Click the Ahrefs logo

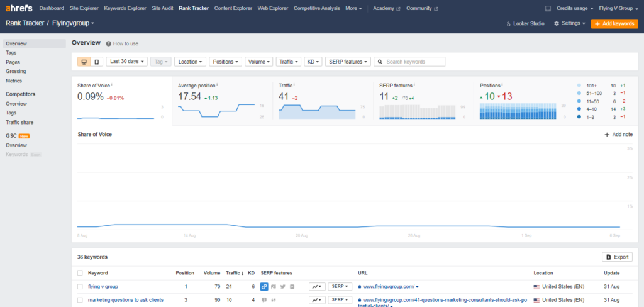[x=19, y=8]
